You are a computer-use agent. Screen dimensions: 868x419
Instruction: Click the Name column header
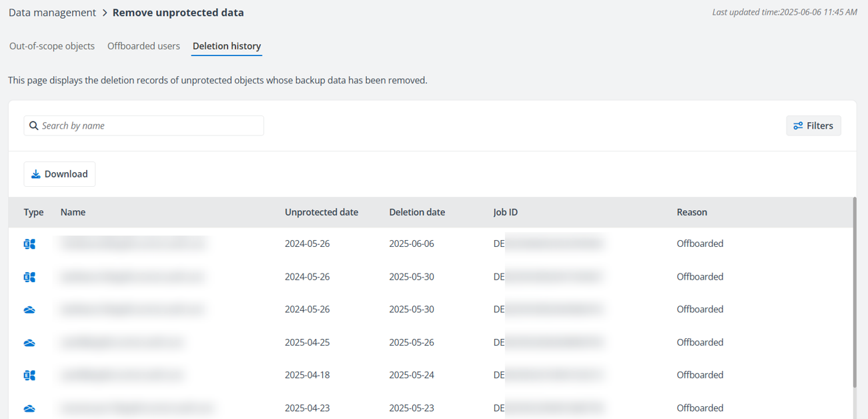click(73, 212)
